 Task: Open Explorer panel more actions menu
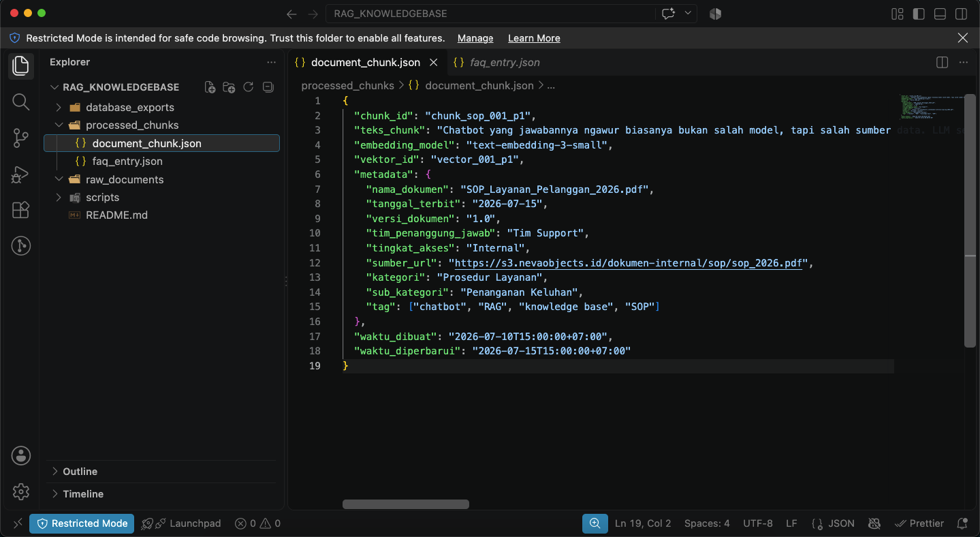[272, 62]
